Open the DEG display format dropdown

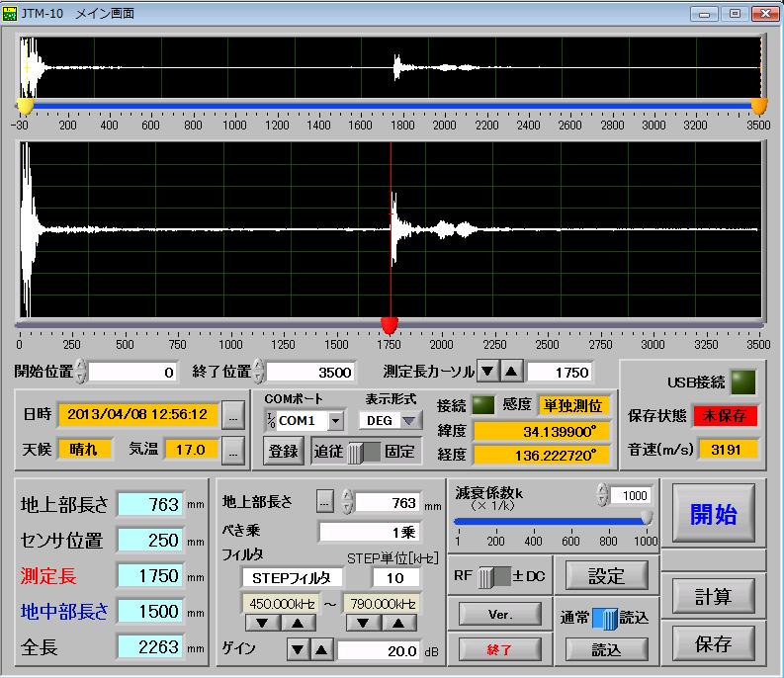point(409,420)
